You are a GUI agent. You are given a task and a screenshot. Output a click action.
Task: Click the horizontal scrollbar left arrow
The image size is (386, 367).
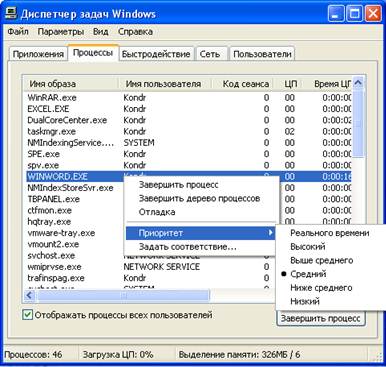[30, 295]
